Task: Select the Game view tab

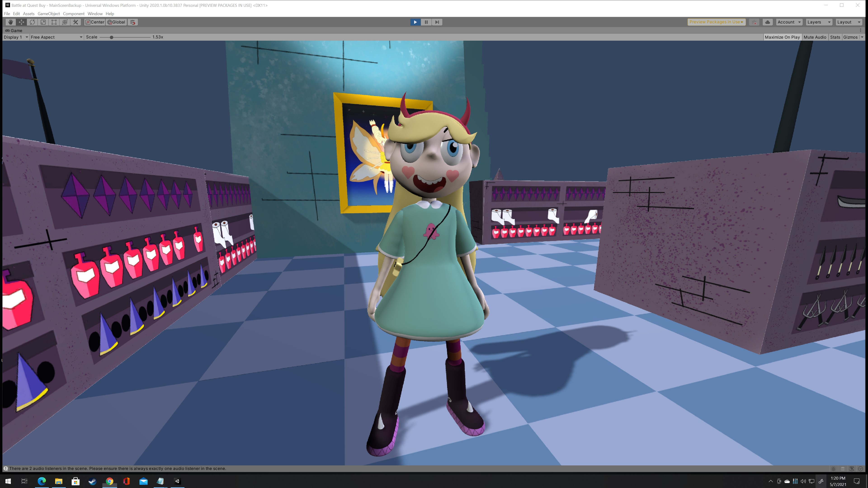Action: (x=14, y=30)
